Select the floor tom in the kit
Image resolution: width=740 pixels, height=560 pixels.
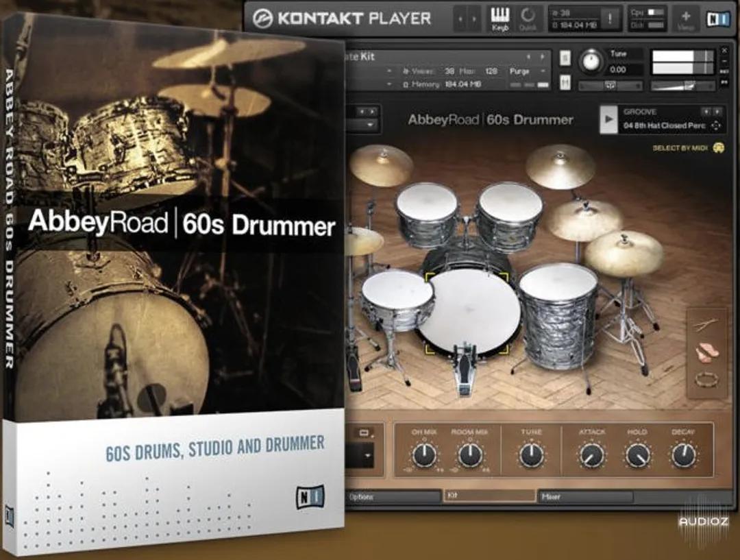558,315
